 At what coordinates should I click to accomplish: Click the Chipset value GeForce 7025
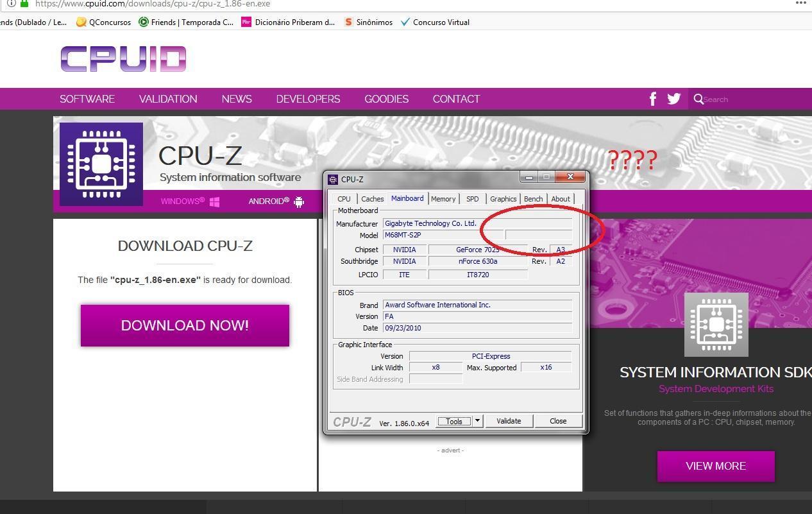[478, 250]
